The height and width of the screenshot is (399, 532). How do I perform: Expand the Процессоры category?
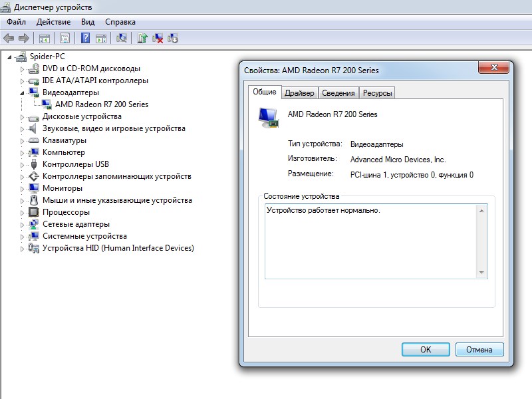coord(22,212)
